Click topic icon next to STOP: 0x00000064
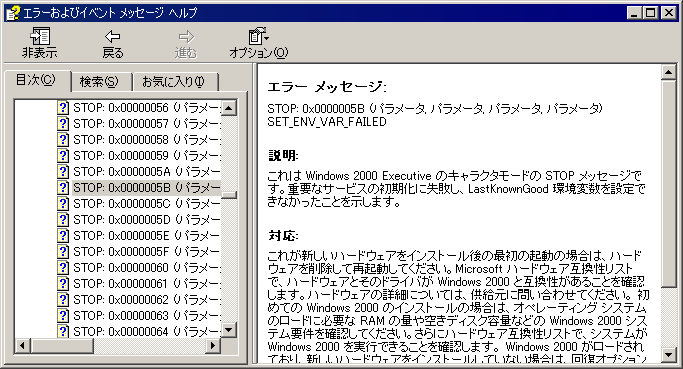The height and width of the screenshot is (369, 683). [63, 332]
